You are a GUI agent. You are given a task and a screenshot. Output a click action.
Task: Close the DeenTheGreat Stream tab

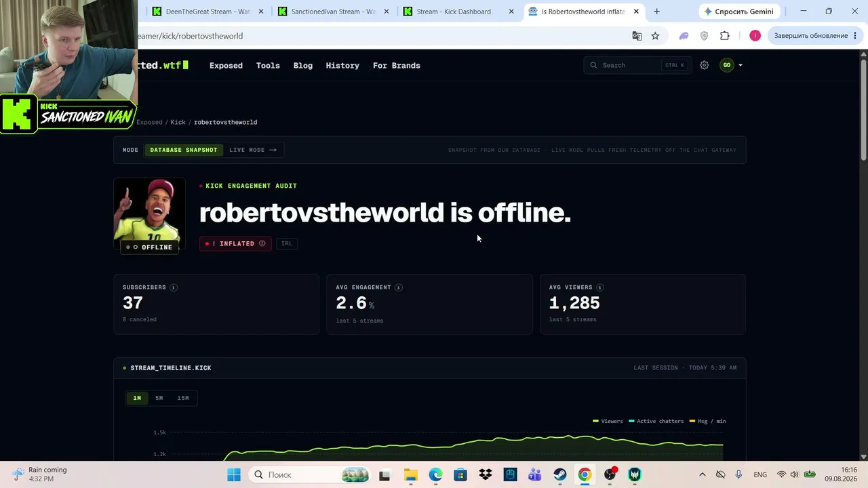(261, 12)
